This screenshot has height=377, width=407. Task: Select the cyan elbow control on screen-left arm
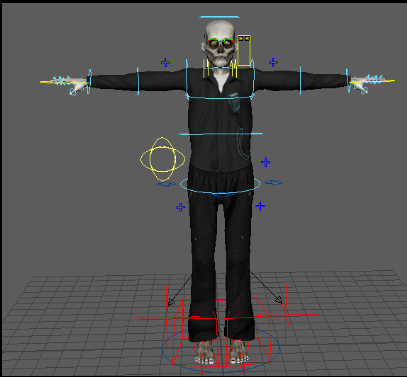click(x=138, y=81)
